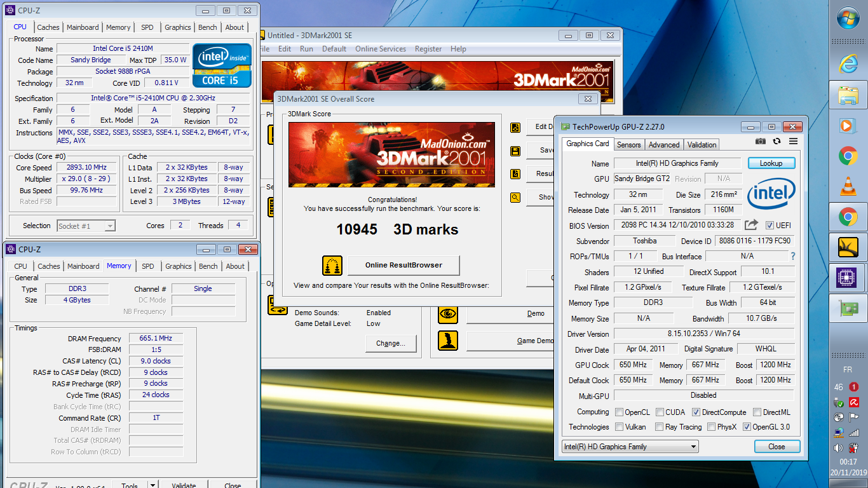Toggle the UEFI checkbox in GPU-Z
The height and width of the screenshot is (488, 868).
click(x=770, y=225)
